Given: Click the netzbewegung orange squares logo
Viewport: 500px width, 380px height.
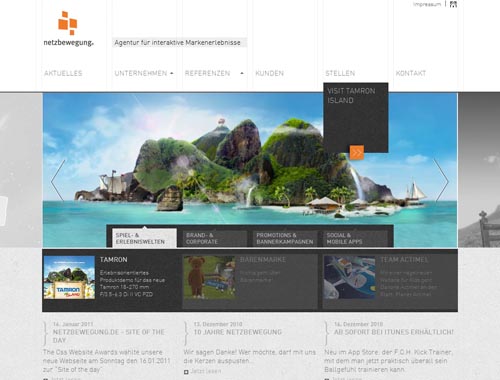Looking at the screenshot, I should click(68, 23).
